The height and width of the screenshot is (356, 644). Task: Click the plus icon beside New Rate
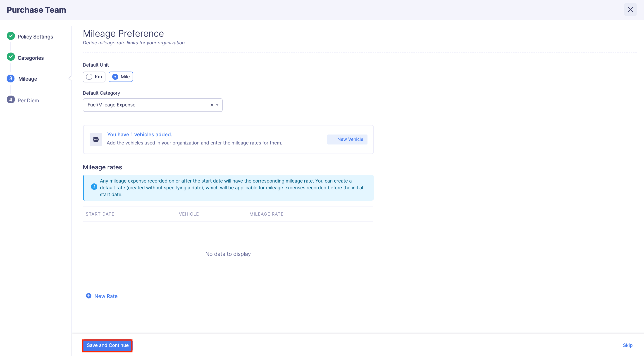89,296
